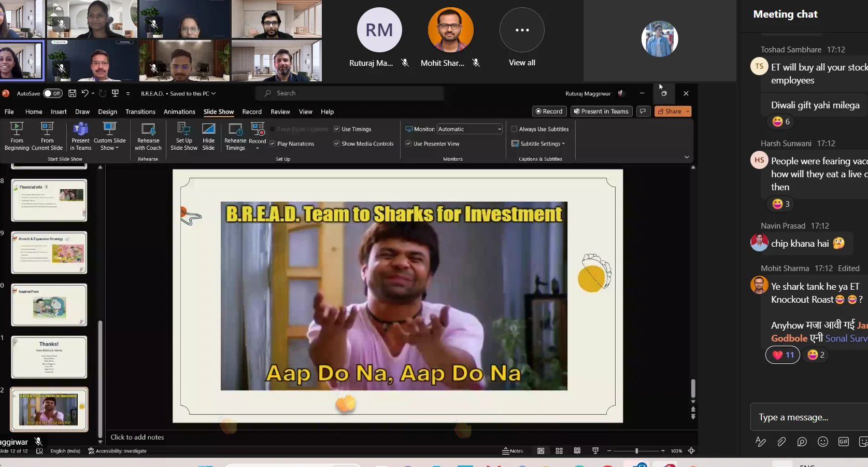This screenshot has width=868, height=467.
Task: Open format options in chat compose
Action: 760,442
